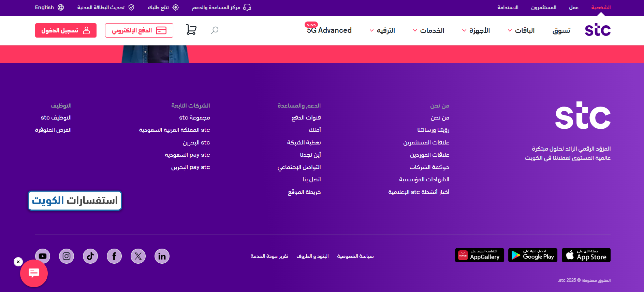Image resolution: width=644 pixels, height=292 pixels.
Task: Open the stc pay البحرين link
Action: (191, 167)
